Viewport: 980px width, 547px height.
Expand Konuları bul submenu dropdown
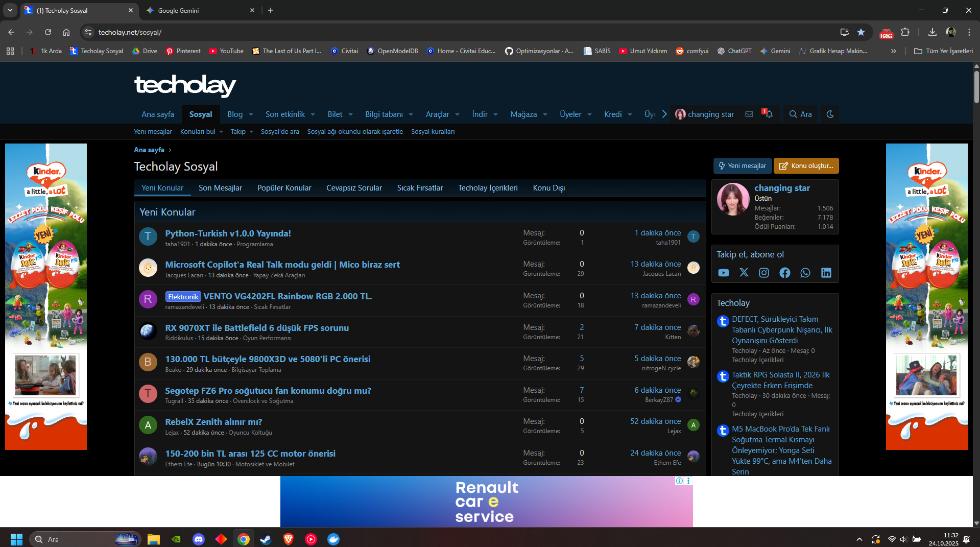221,132
